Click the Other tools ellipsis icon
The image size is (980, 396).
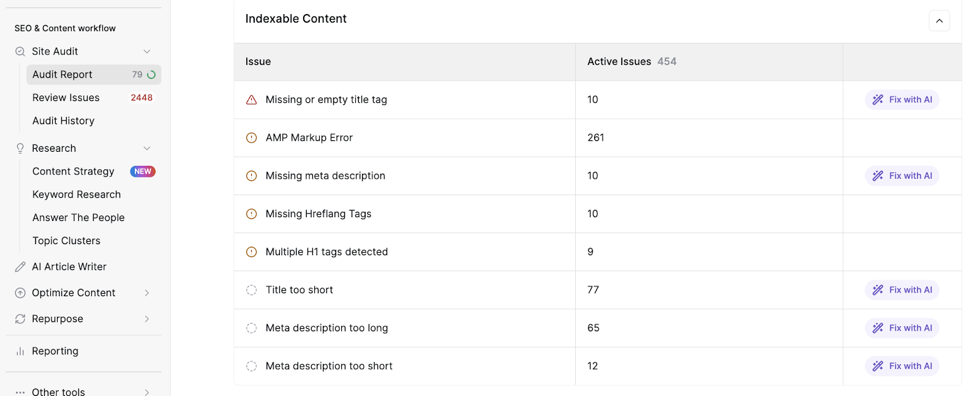coord(19,390)
